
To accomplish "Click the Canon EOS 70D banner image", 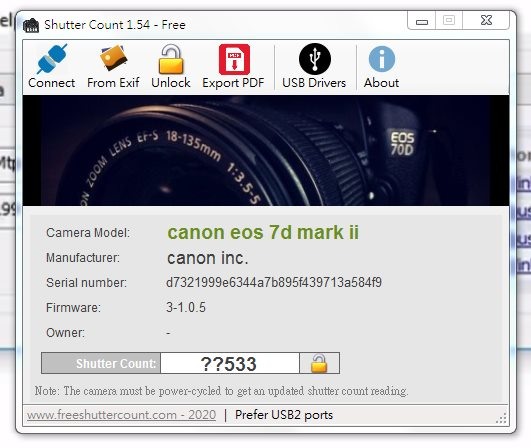I will click(x=266, y=150).
